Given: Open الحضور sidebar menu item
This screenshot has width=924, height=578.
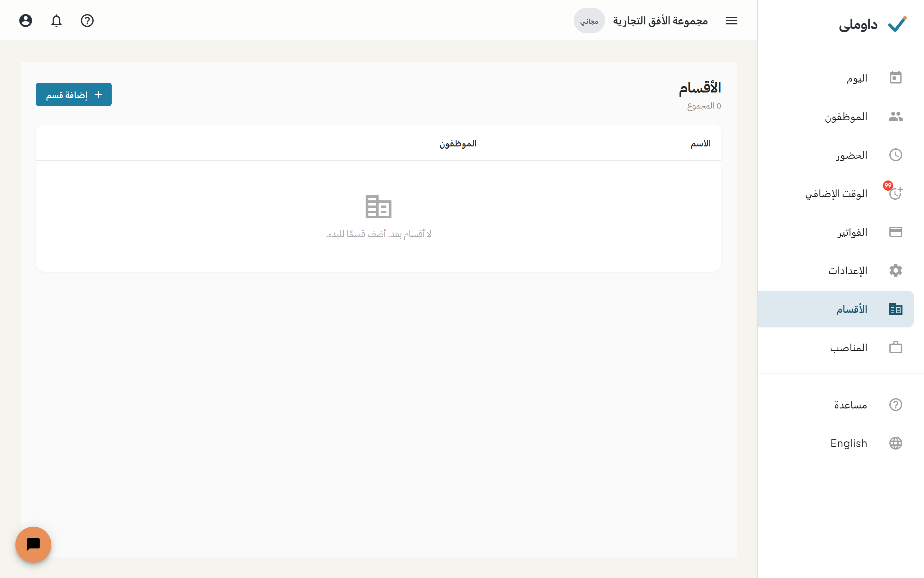Looking at the screenshot, I should click(835, 155).
